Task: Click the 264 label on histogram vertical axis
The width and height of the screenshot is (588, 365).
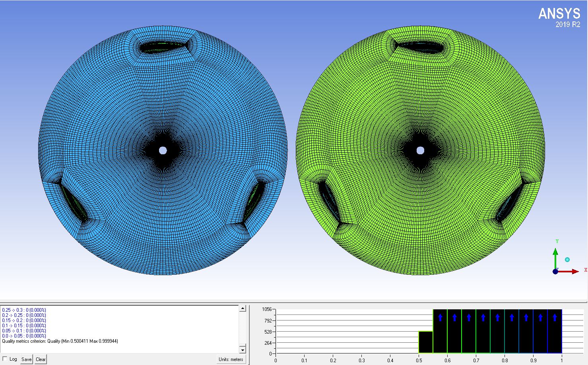Action: pos(268,343)
